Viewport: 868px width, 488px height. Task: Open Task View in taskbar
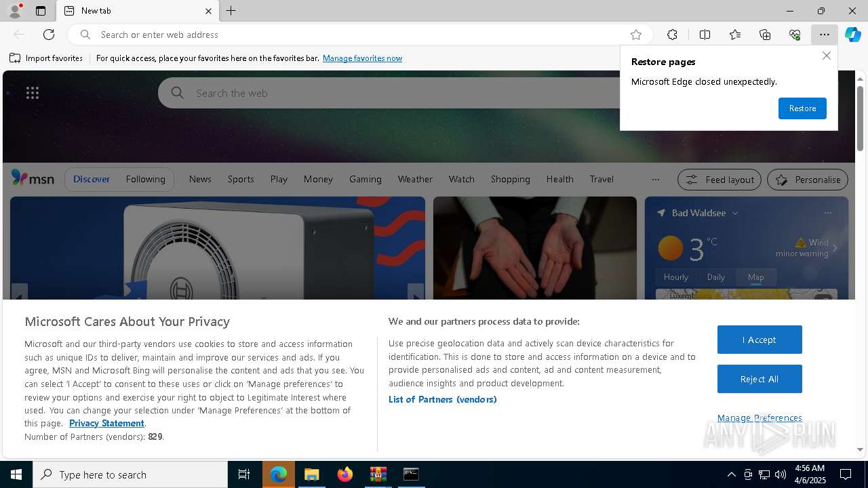coord(244,474)
